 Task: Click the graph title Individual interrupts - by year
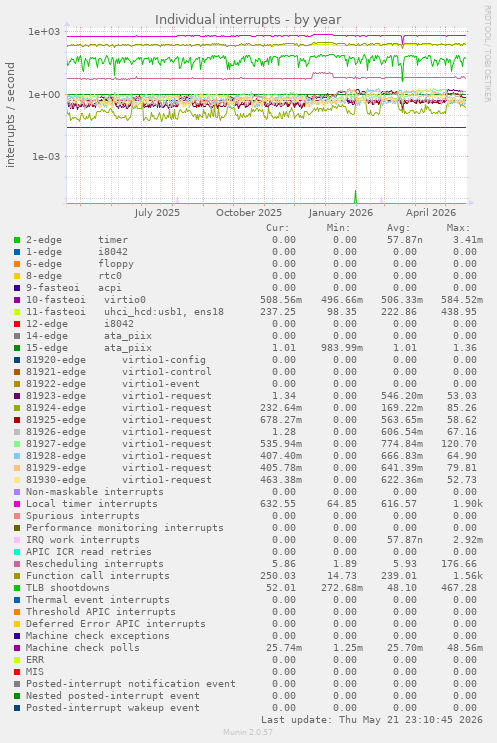point(248,20)
